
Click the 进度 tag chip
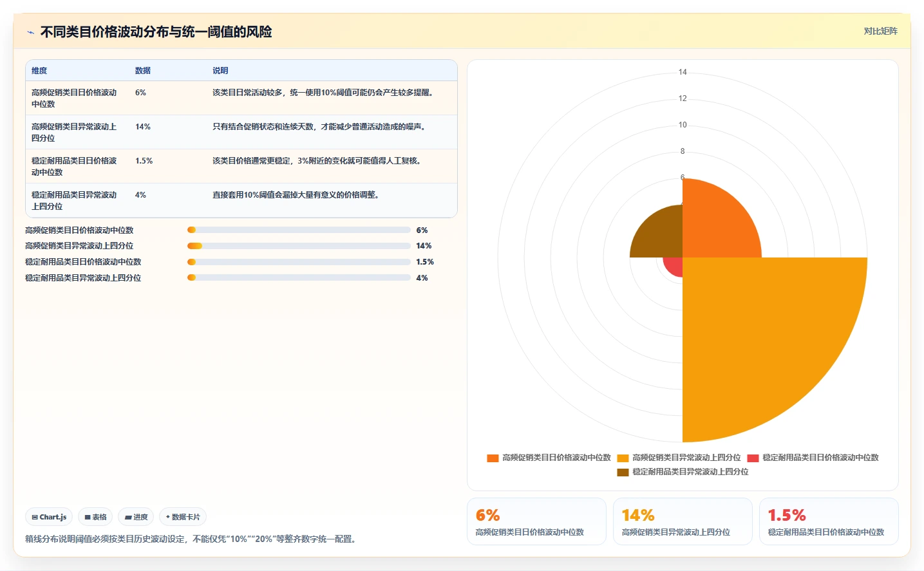click(136, 517)
